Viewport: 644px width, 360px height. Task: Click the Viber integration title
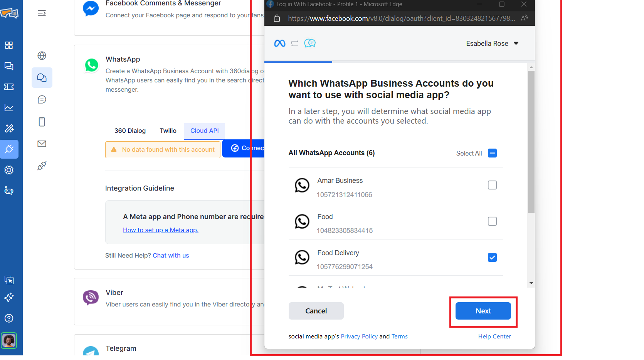(114, 293)
